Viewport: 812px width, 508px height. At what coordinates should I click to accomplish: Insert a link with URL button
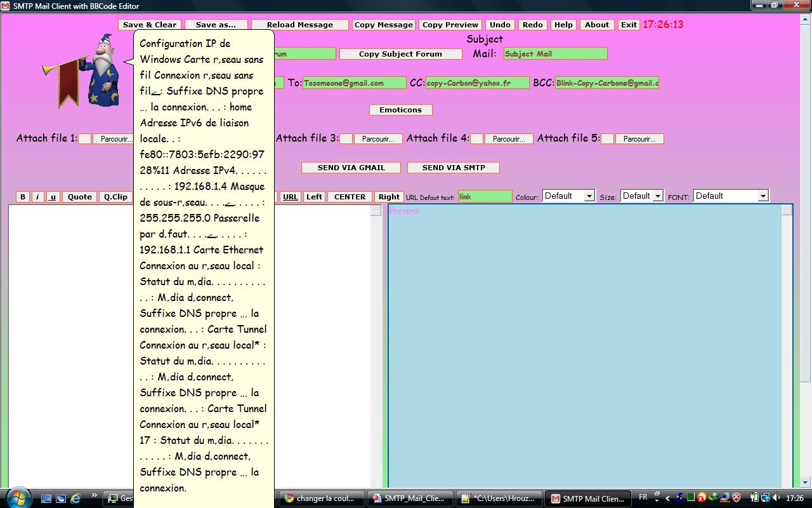click(x=291, y=197)
